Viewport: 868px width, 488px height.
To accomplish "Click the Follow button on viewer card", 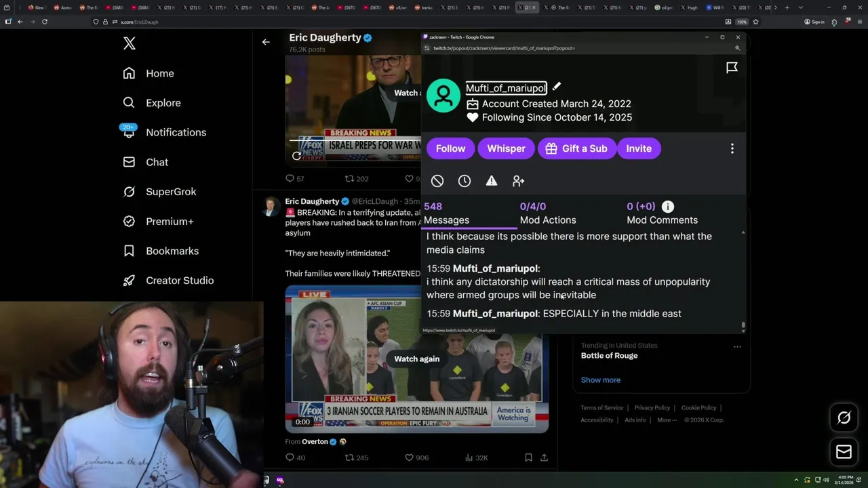I will tap(450, 148).
